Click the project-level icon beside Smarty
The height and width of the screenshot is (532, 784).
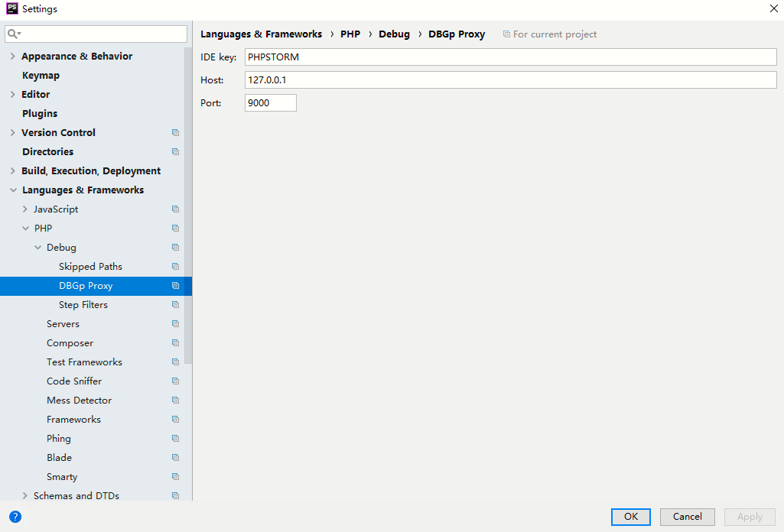(175, 476)
